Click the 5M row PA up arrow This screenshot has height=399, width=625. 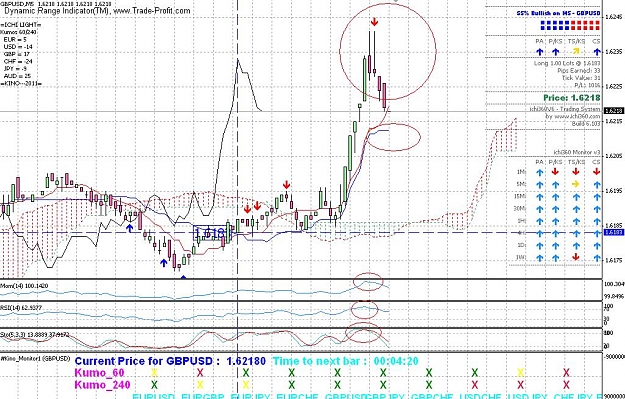pos(539,185)
